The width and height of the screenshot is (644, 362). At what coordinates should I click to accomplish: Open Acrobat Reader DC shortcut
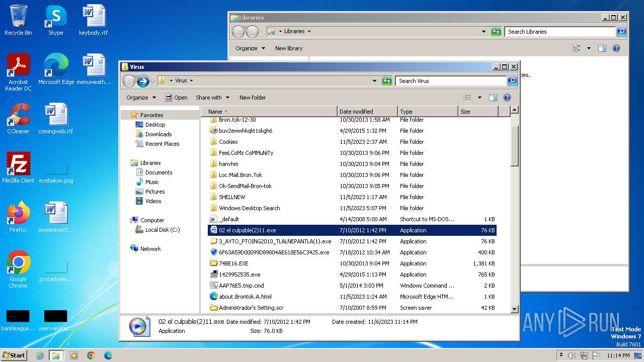click(18, 72)
